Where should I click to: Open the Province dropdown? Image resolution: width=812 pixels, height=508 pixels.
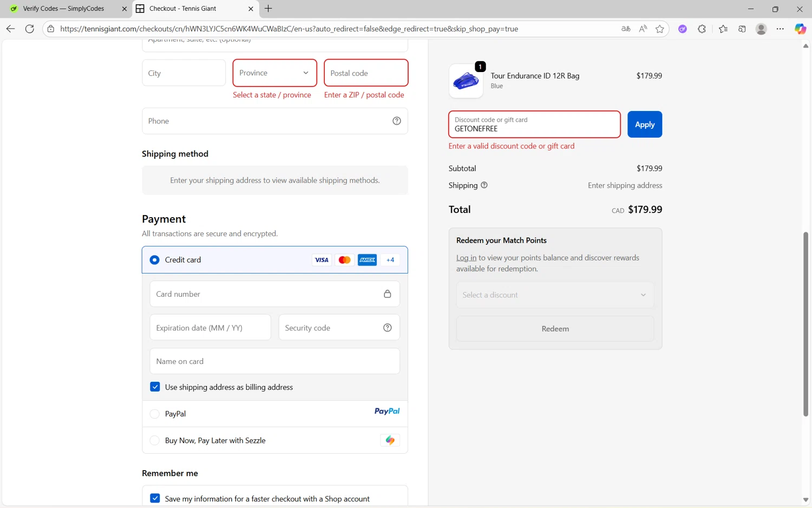274,73
